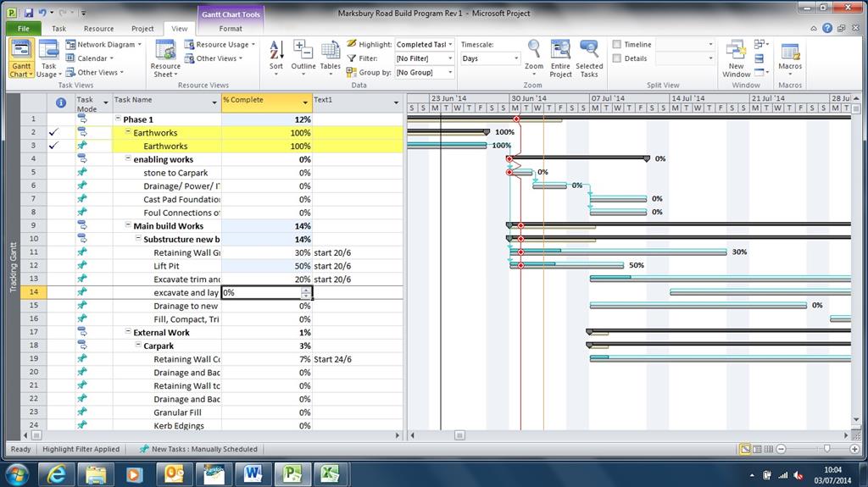Click the Zoom In plus icon in status bar

(854, 449)
